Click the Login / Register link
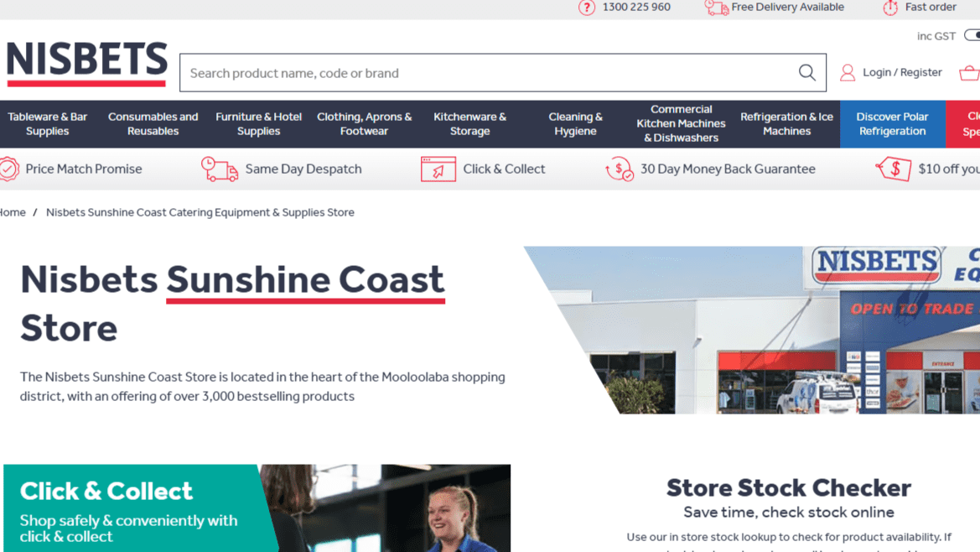Image resolution: width=980 pixels, height=552 pixels. (902, 72)
